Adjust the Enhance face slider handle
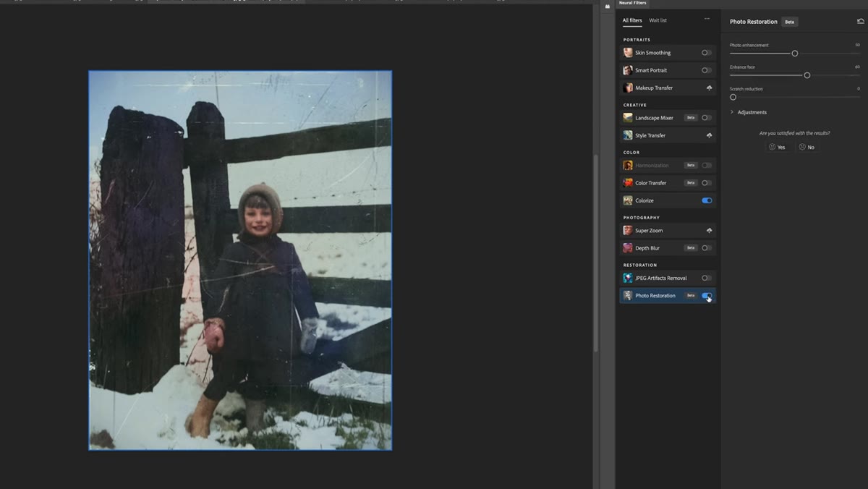Image resolution: width=868 pixels, height=489 pixels. point(807,75)
